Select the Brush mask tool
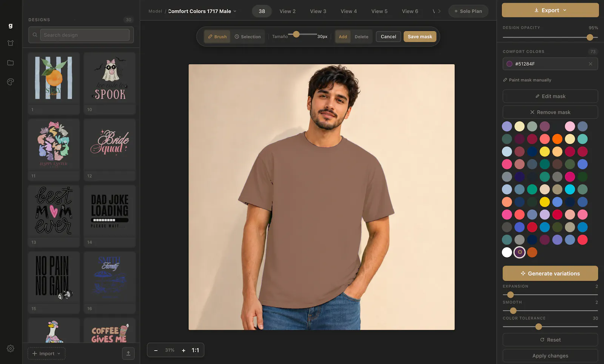Screen dimensions: 604x364 tap(217, 37)
